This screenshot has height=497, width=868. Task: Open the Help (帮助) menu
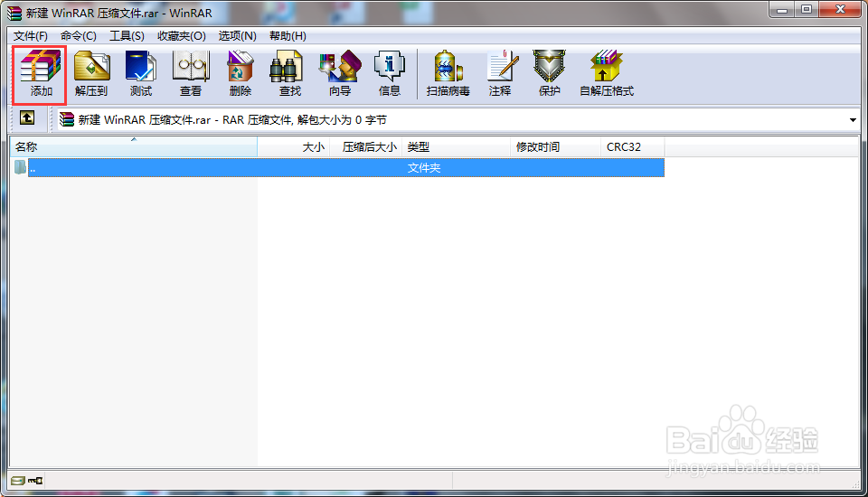[x=288, y=36]
